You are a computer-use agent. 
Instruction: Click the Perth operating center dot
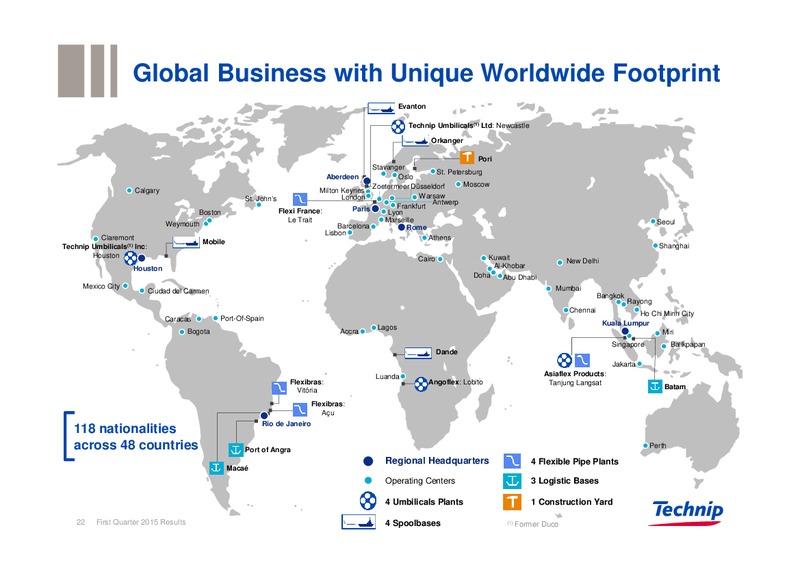pos(645,446)
